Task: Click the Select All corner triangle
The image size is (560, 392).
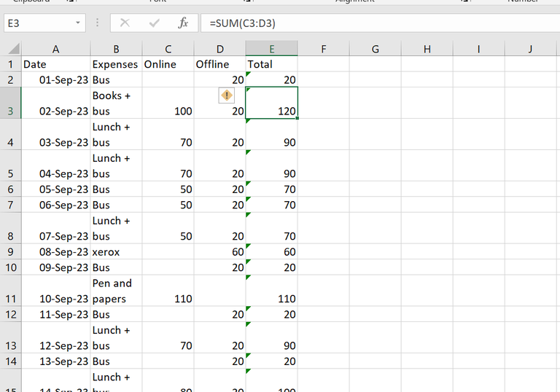Action: (x=14, y=48)
